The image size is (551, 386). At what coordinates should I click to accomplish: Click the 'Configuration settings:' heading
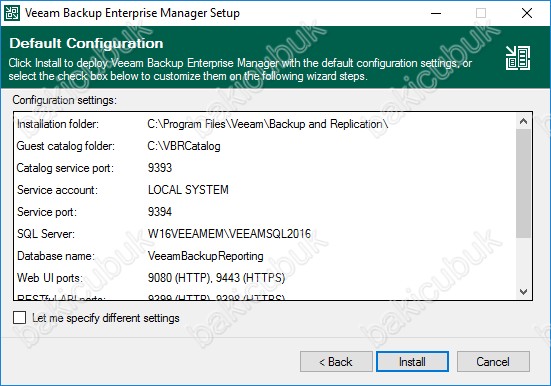pyautogui.click(x=65, y=100)
